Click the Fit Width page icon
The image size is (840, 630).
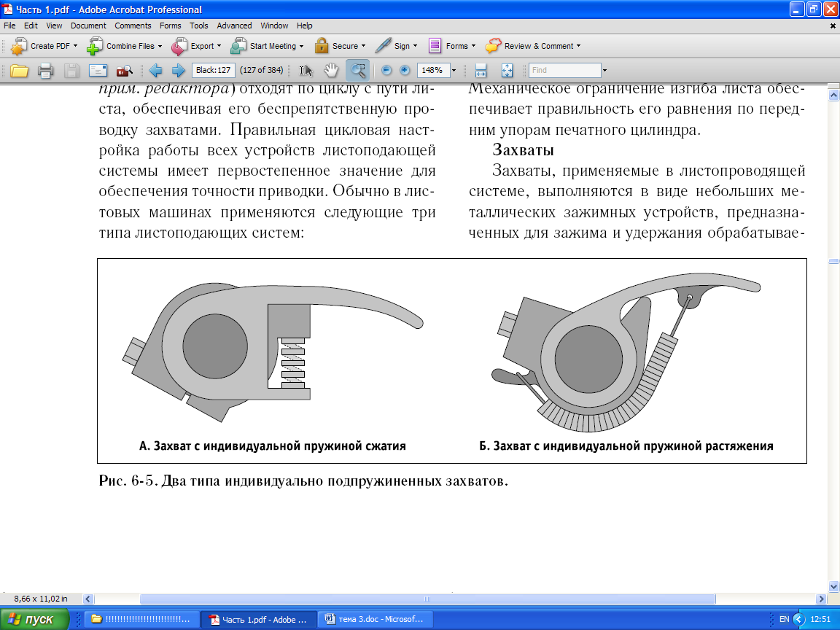(481, 70)
